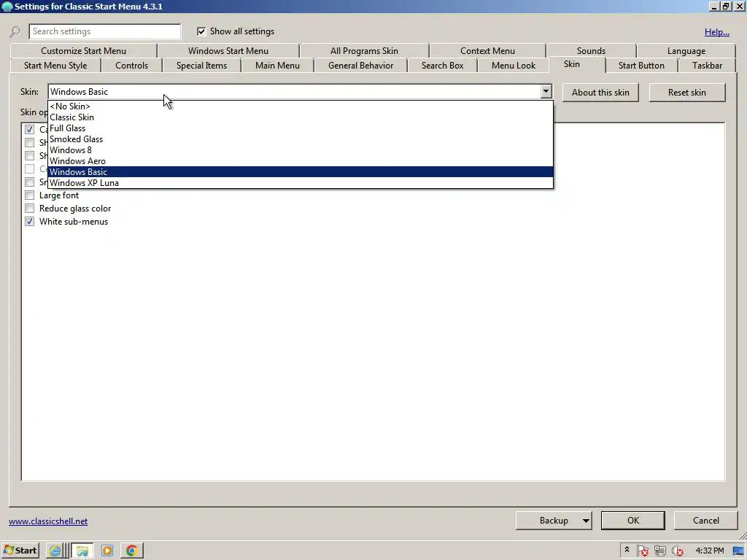This screenshot has width=747, height=560.
Task: Enable Reduce glass color option
Action: pyautogui.click(x=29, y=209)
